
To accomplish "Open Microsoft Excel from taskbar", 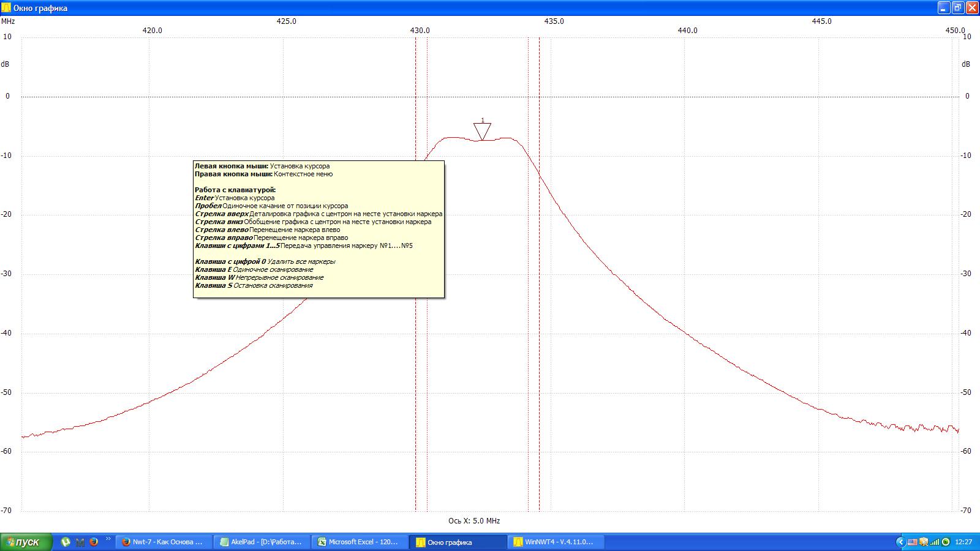I will coord(360,542).
